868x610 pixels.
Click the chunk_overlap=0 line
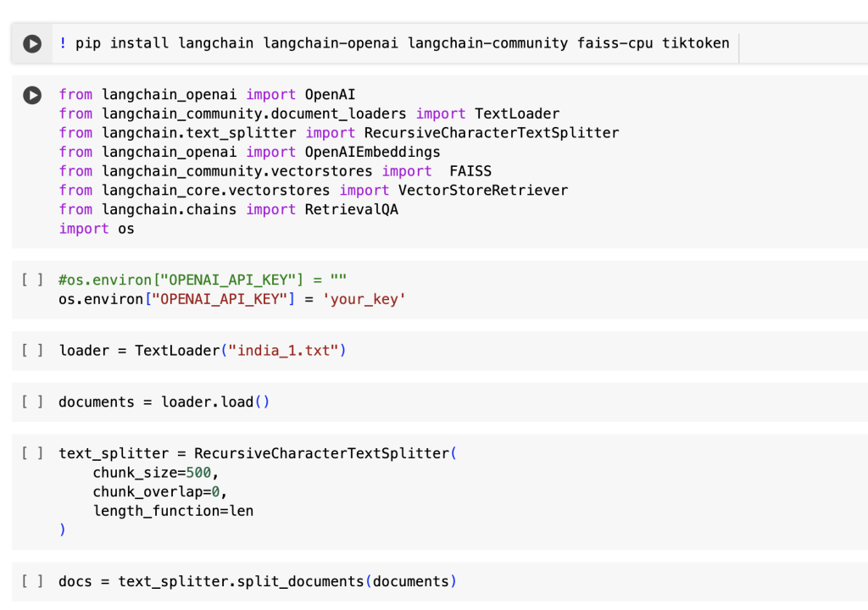point(160,491)
